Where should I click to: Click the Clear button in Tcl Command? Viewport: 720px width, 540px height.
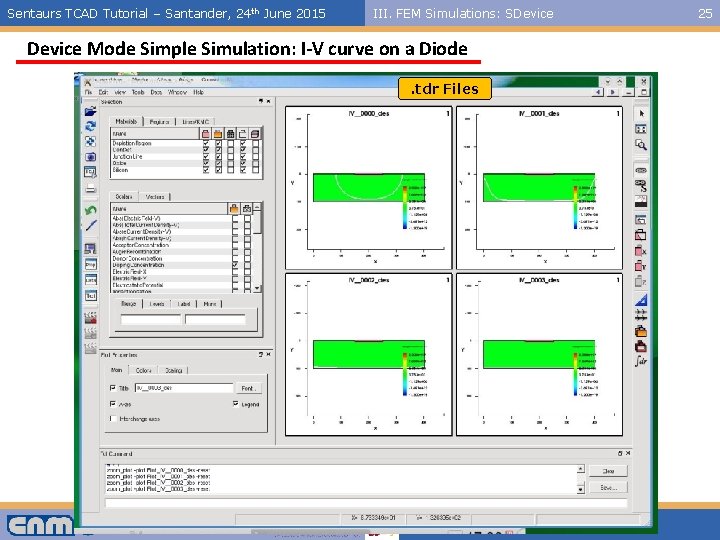(608, 471)
